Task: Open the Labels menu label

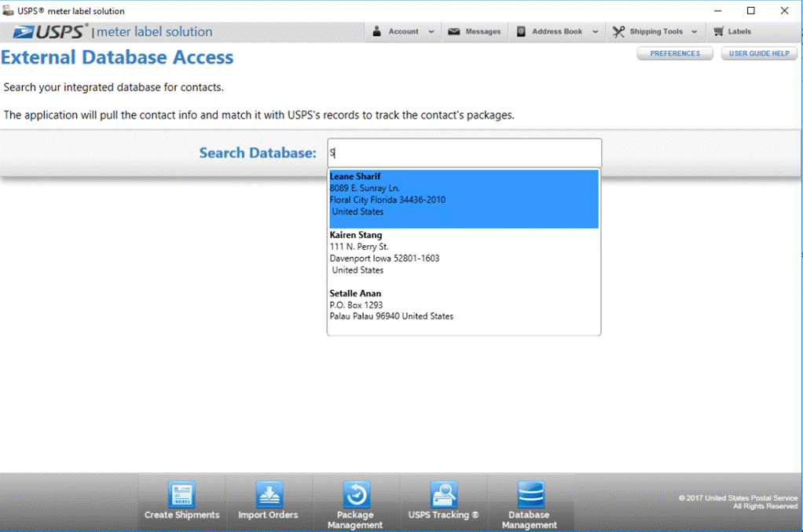Action: (x=739, y=31)
